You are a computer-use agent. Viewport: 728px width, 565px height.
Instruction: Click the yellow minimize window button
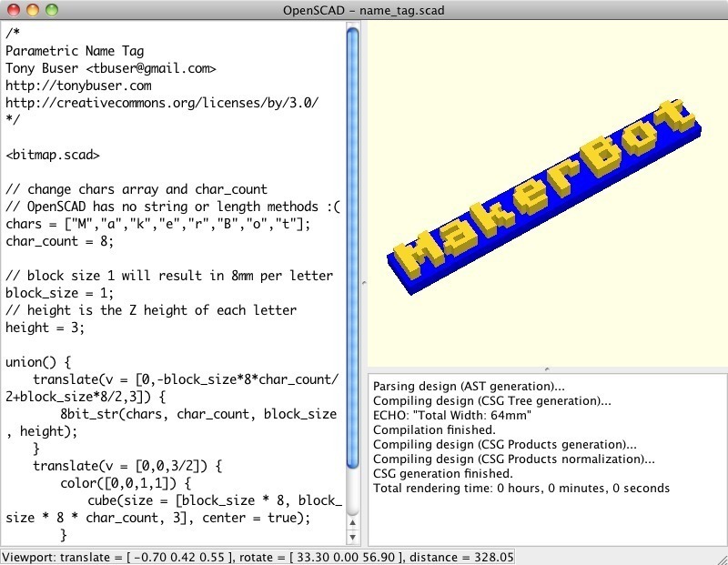33,10
